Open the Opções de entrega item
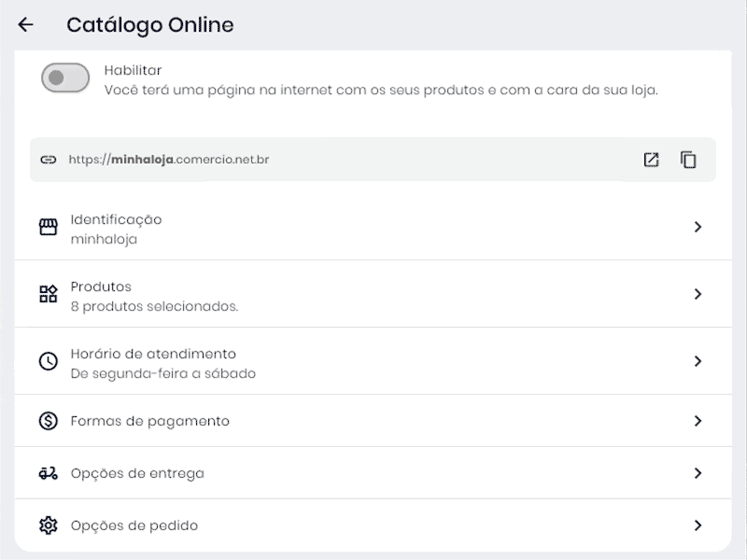 pyautogui.click(x=137, y=473)
